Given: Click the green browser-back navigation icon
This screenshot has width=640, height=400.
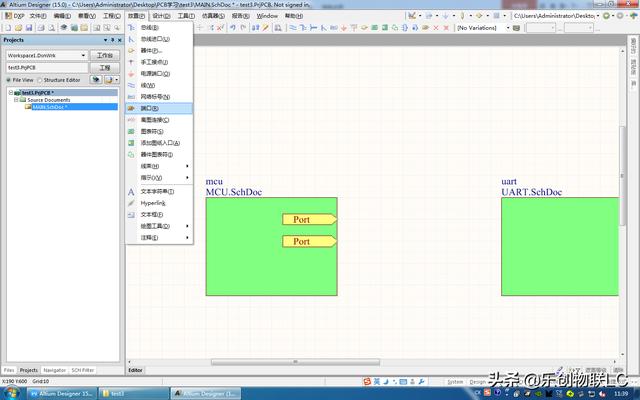Looking at the screenshot, I should pyautogui.click(x=607, y=16).
